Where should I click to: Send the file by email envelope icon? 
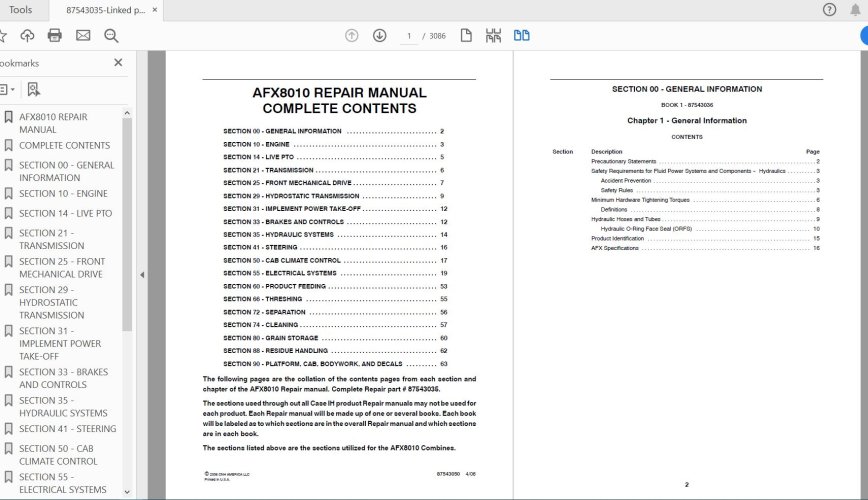pos(83,36)
